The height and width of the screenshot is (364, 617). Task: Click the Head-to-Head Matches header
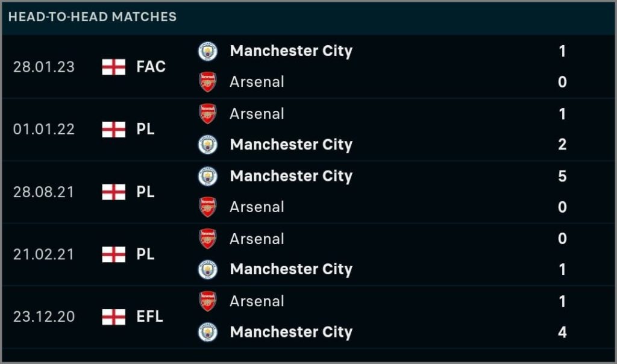92,17
